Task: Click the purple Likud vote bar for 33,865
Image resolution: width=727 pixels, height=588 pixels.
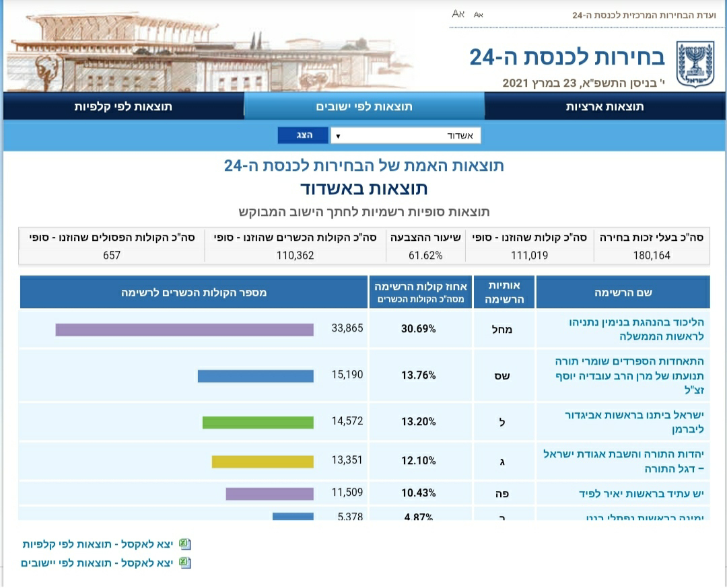Action: click(184, 330)
